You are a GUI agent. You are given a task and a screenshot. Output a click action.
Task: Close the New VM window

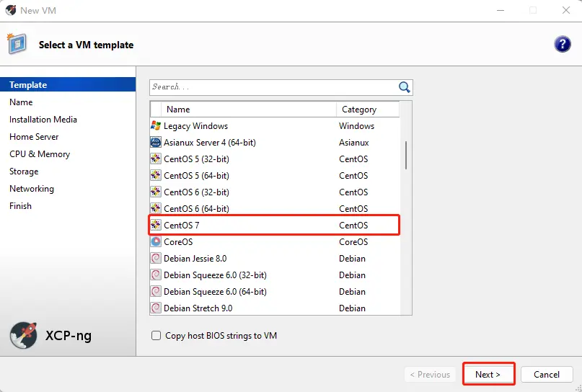566,10
